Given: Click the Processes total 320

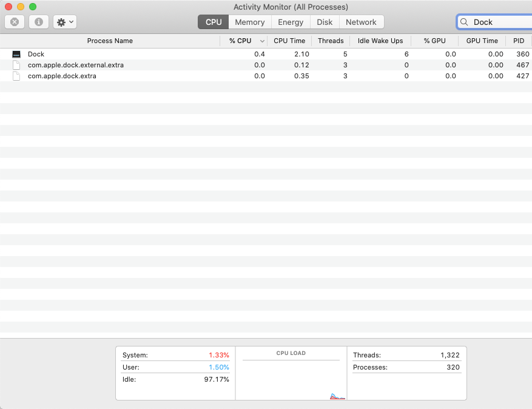Looking at the screenshot, I should 453,367.
